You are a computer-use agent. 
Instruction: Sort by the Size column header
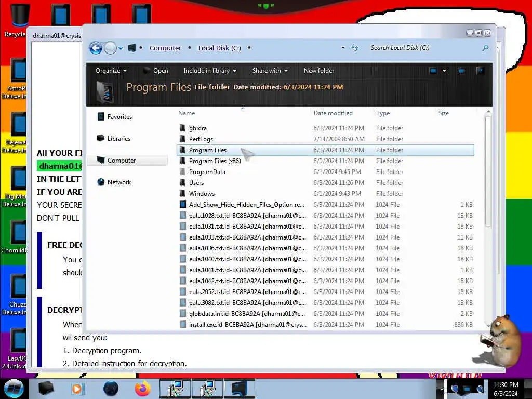444,113
